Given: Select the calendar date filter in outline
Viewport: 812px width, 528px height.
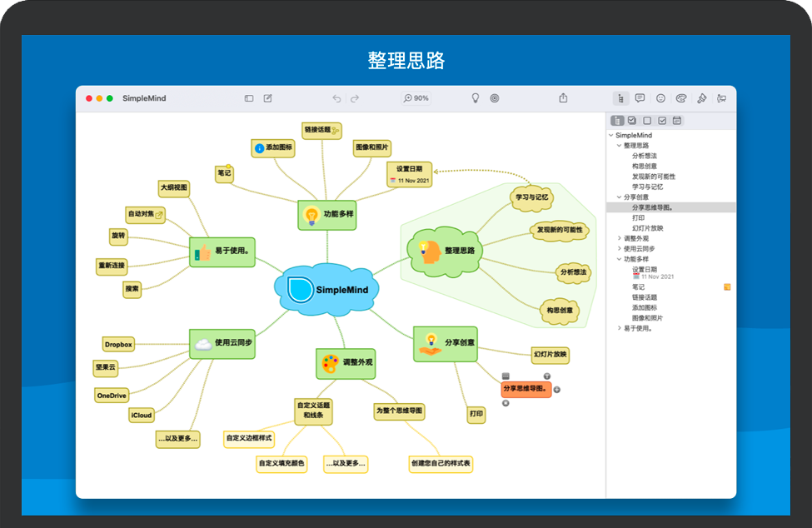Looking at the screenshot, I should 677,121.
